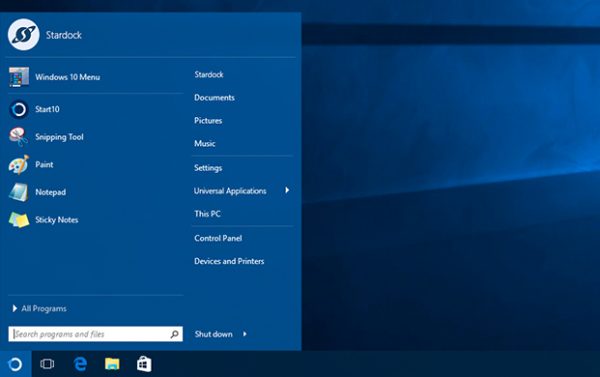Open This PC from the start menu
This screenshot has width=600, height=377.
(207, 214)
